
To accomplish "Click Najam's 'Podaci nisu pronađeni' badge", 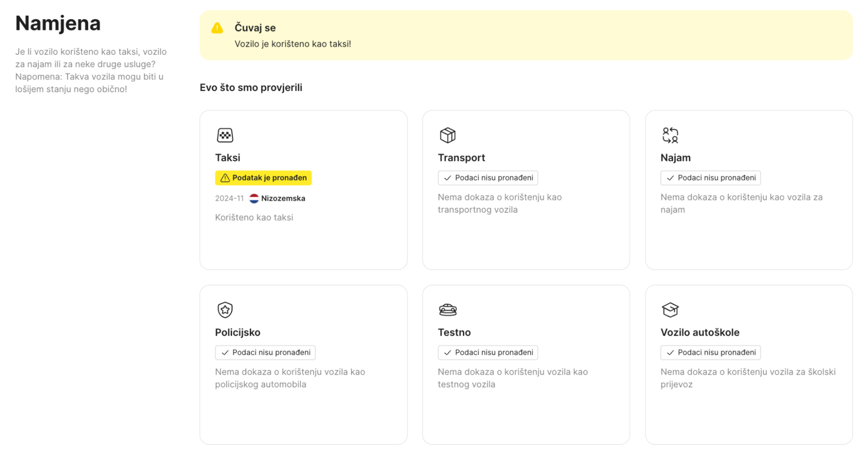I will pos(710,178).
